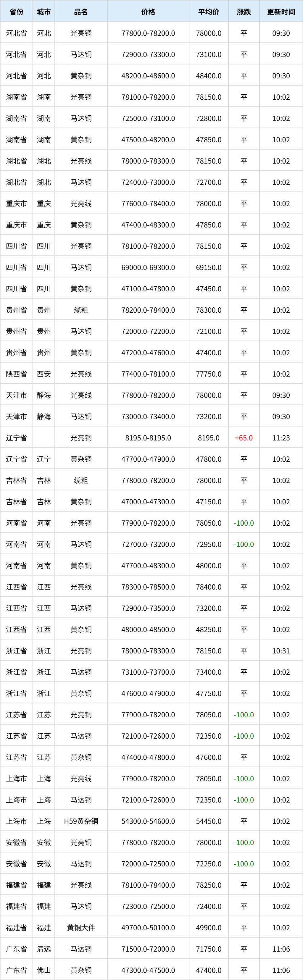Click the 77750.0 average price cell

click(209, 374)
